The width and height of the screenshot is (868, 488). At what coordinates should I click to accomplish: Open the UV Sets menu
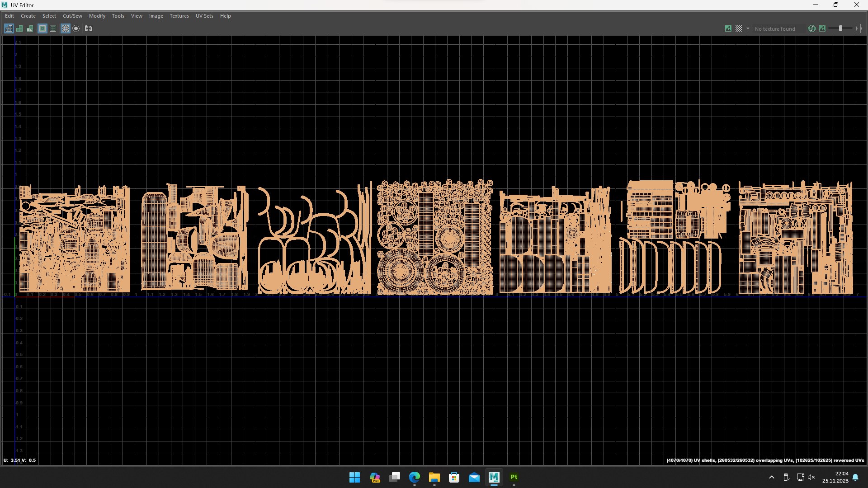pos(204,16)
